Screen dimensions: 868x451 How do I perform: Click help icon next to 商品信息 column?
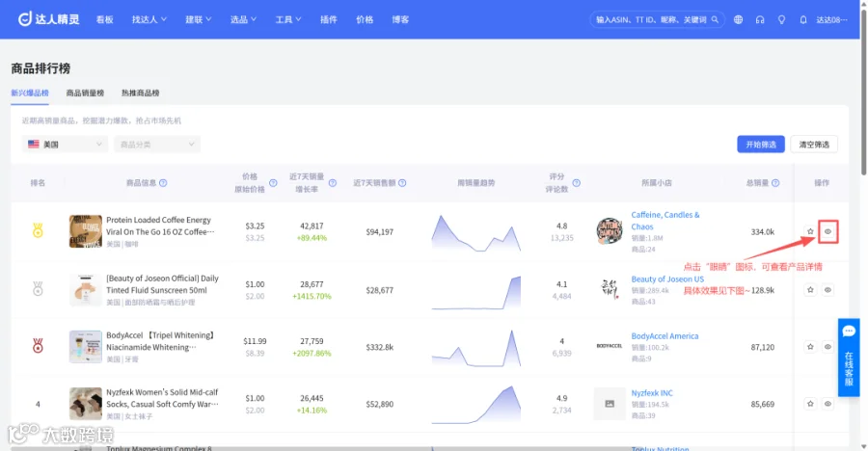[x=163, y=182]
